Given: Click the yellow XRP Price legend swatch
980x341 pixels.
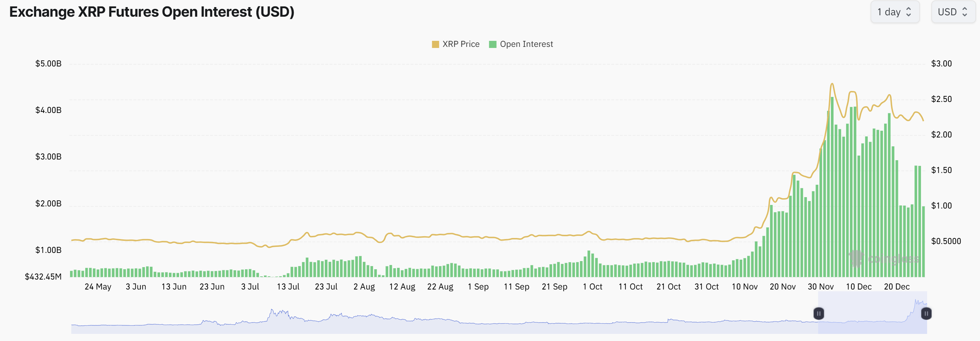Looking at the screenshot, I should coord(435,44).
